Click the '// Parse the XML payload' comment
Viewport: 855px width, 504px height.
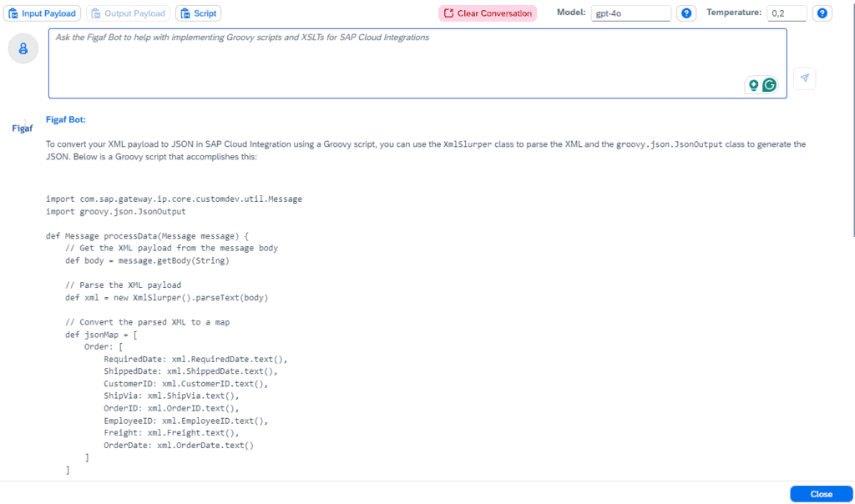tap(124, 285)
